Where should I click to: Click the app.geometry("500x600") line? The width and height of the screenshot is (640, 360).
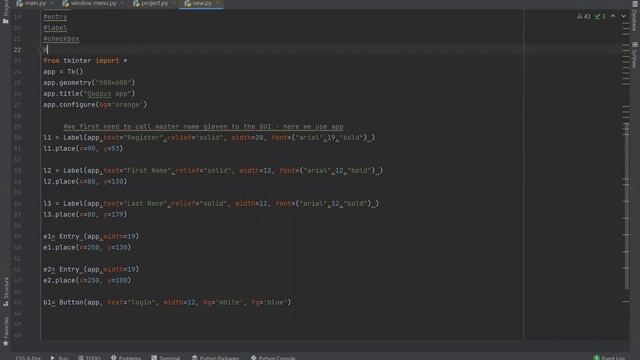[x=89, y=82]
